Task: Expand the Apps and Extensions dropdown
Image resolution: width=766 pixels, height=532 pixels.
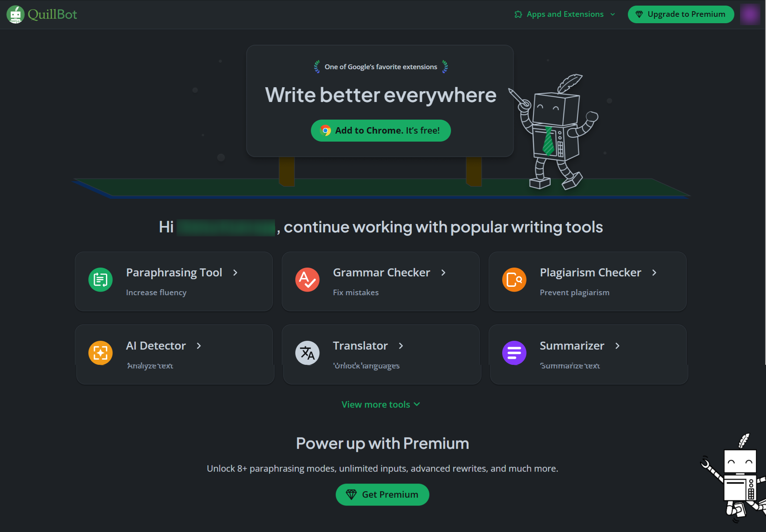Action: (x=565, y=14)
